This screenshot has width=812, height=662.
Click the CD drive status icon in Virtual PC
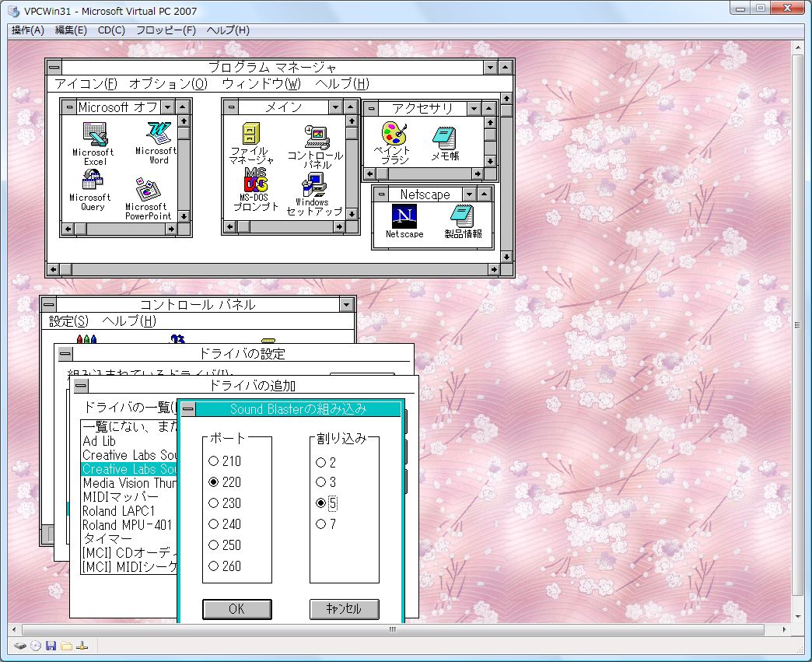tap(35, 646)
